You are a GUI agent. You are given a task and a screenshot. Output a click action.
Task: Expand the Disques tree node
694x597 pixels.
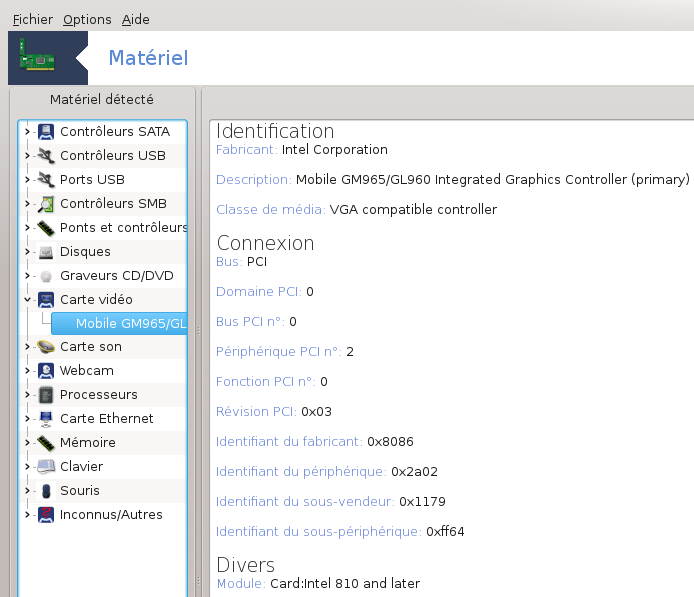click(27, 251)
